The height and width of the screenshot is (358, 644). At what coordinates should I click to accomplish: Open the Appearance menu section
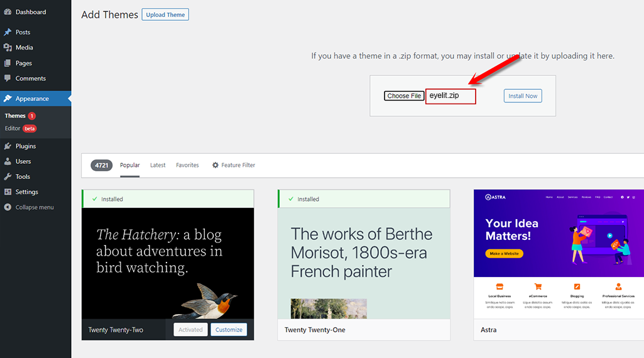(32, 99)
